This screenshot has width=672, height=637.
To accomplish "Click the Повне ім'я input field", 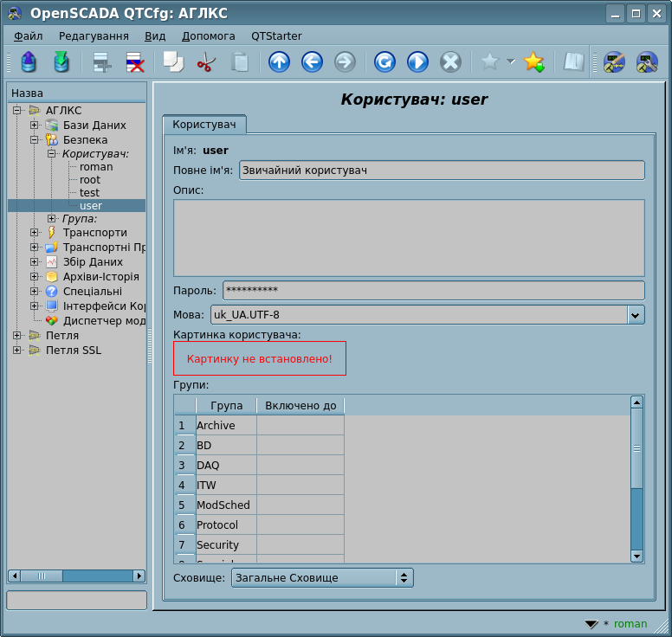I will pyautogui.click(x=442, y=171).
